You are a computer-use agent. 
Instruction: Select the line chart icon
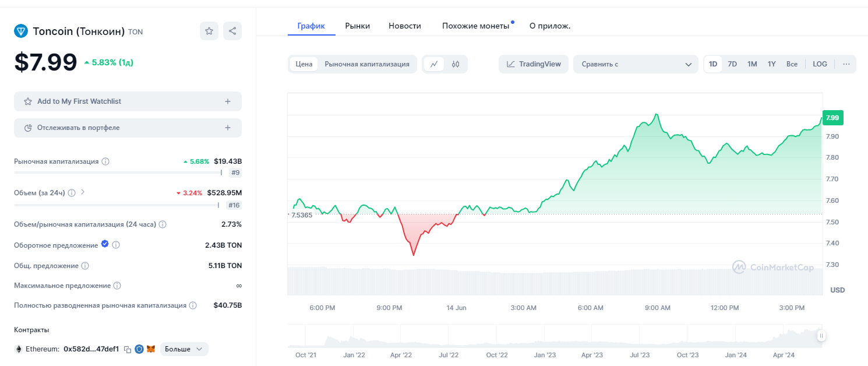click(434, 64)
